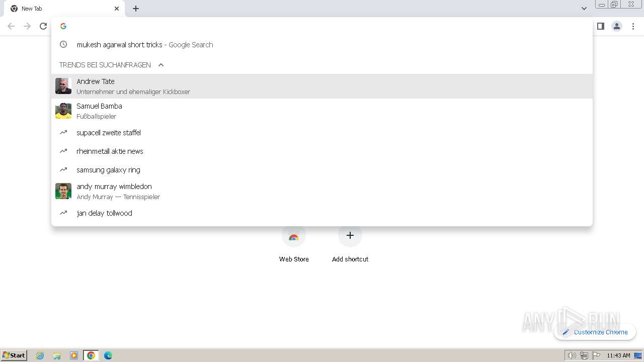Image resolution: width=644 pixels, height=362 pixels.
Task: Click the network tray icon
Action: pos(584,355)
